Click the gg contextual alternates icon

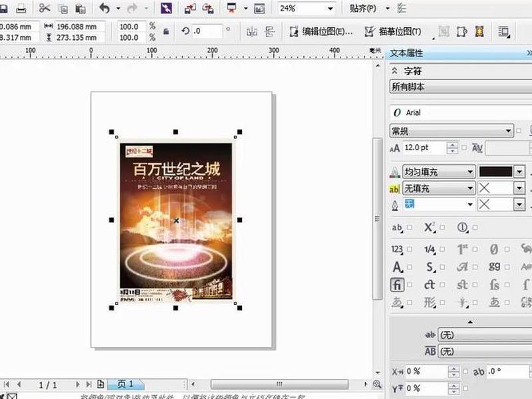tap(494, 267)
